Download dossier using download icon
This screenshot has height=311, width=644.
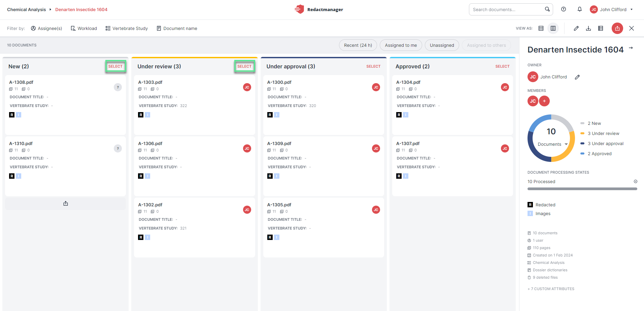588,28
